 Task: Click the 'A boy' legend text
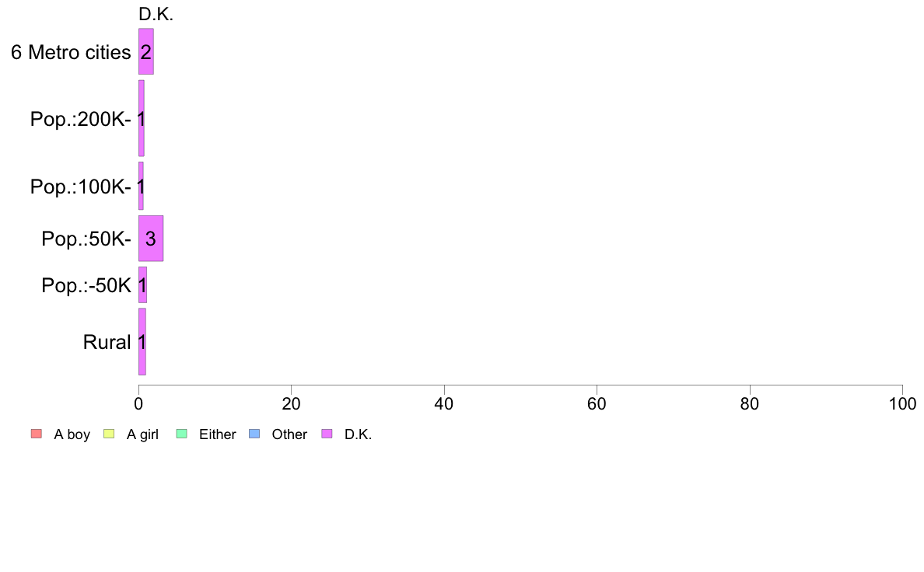(x=72, y=434)
